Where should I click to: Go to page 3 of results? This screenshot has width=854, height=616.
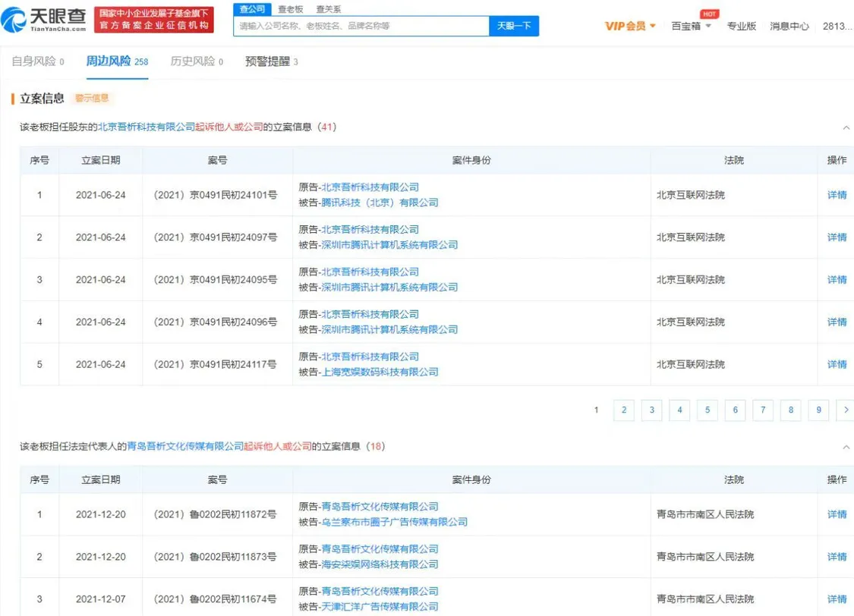point(651,410)
